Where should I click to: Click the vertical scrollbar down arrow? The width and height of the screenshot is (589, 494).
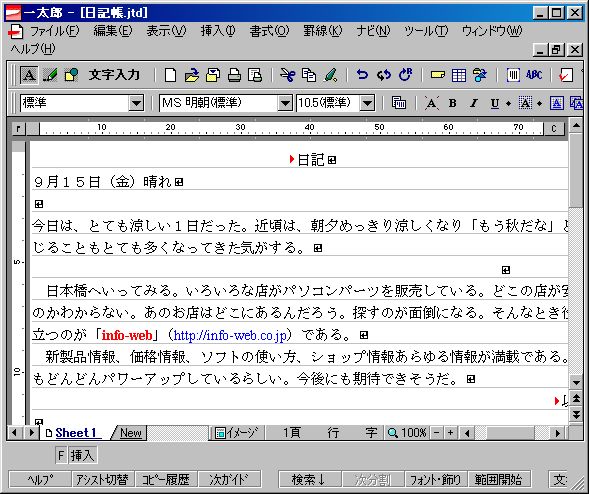576,383
